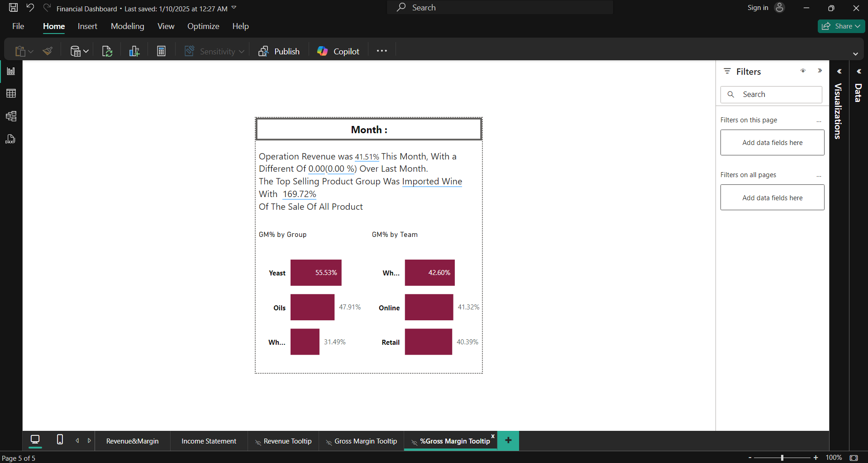Delete the %Gross Margin Tooltip page (x)

[493, 436]
